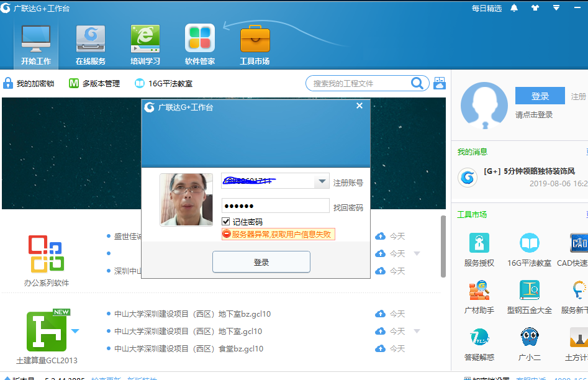Image resolution: width=588 pixels, height=380 pixels.
Task: Click the 登录 button in the dialog
Action: [261, 262]
